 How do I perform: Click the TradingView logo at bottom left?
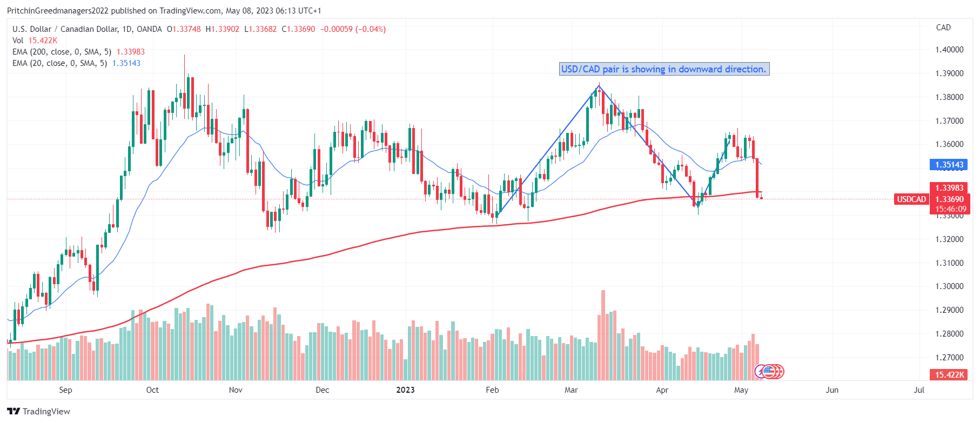[x=38, y=411]
